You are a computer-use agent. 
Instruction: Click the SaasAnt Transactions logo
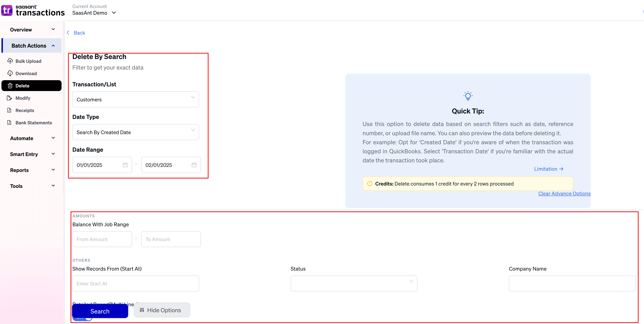33,10
